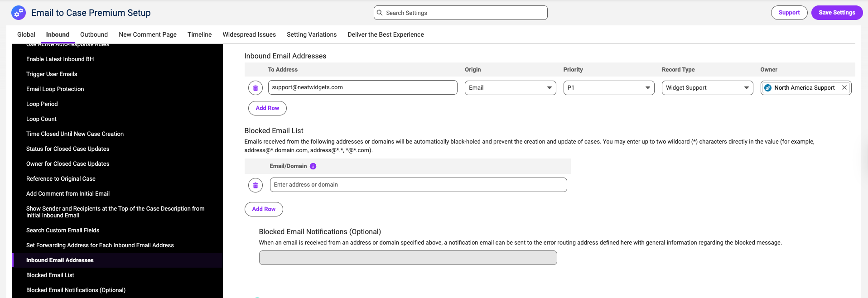The image size is (868, 298).
Task: Click the North America Support owner icon
Action: coord(768,88)
